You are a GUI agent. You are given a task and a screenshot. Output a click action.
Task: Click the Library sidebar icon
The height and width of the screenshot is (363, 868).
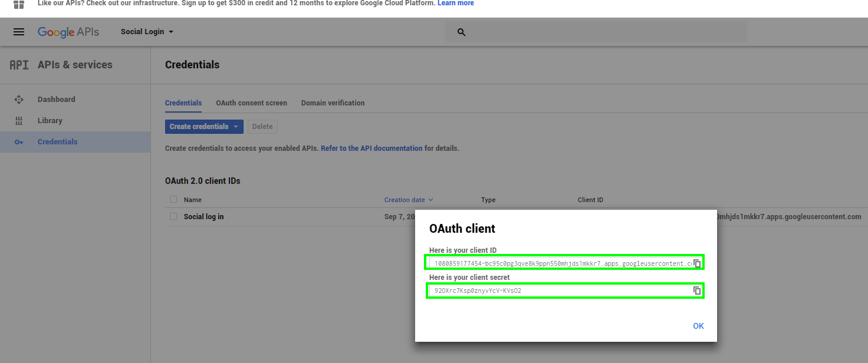[19, 121]
